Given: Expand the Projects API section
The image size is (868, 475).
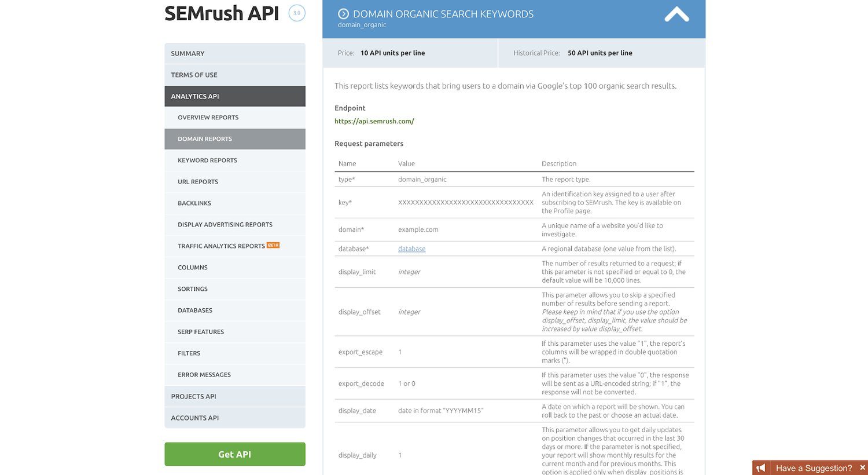Looking at the screenshot, I should [234, 396].
